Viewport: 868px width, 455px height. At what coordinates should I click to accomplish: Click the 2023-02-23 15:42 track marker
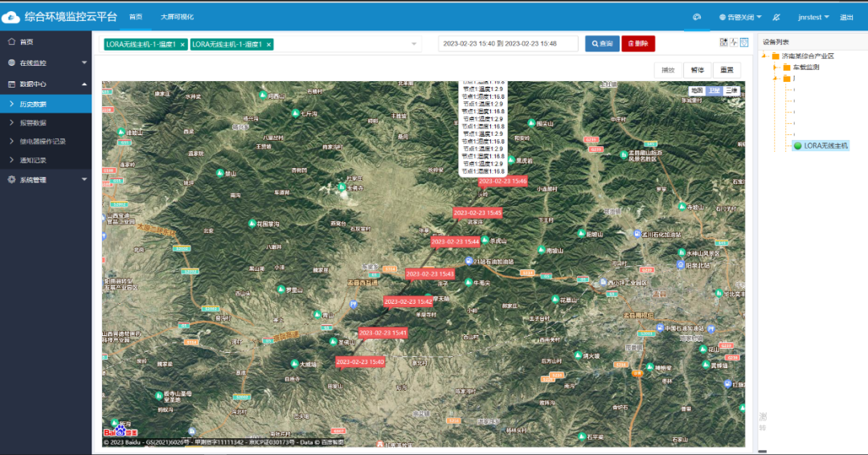click(x=408, y=301)
